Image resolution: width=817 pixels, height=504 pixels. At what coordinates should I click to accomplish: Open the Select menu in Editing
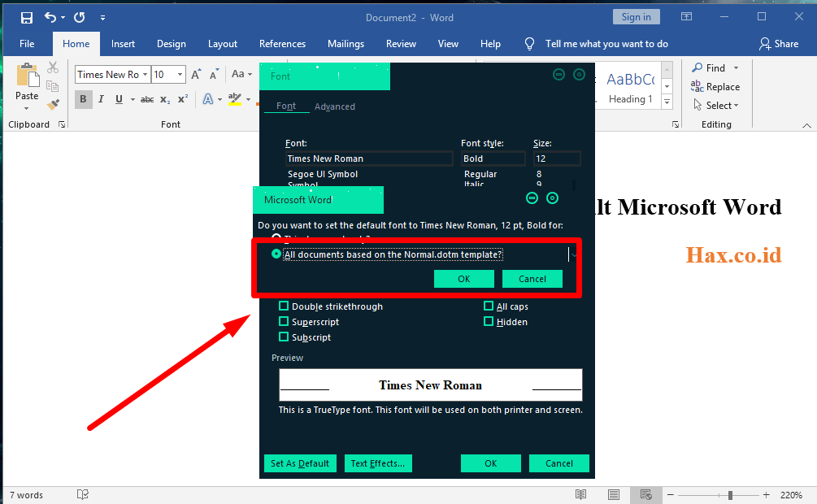click(716, 106)
